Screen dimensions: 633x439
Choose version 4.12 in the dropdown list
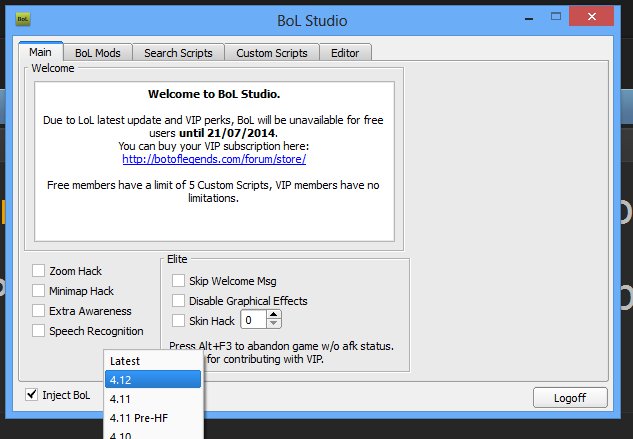tap(153, 380)
